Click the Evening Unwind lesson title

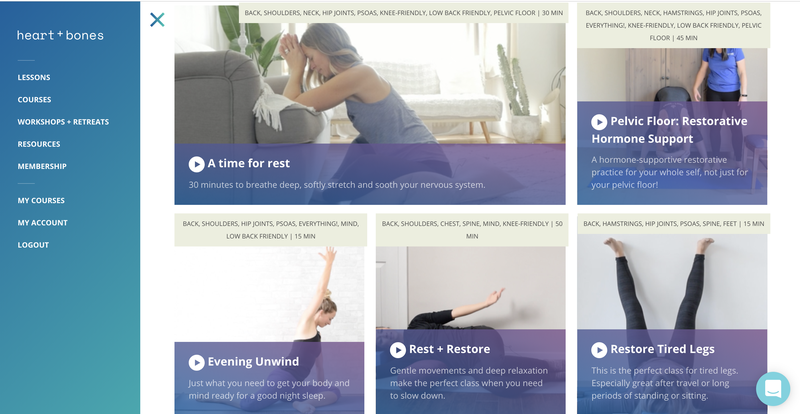(x=253, y=362)
